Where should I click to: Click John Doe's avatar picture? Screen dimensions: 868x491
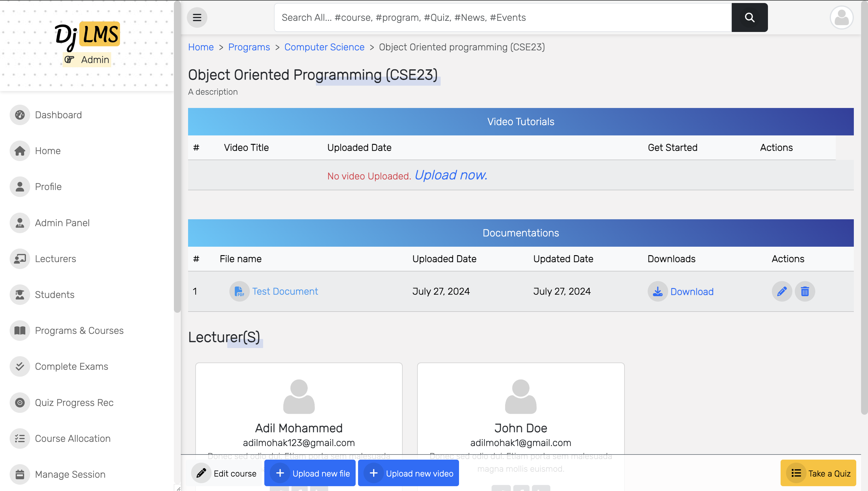point(520,397)
